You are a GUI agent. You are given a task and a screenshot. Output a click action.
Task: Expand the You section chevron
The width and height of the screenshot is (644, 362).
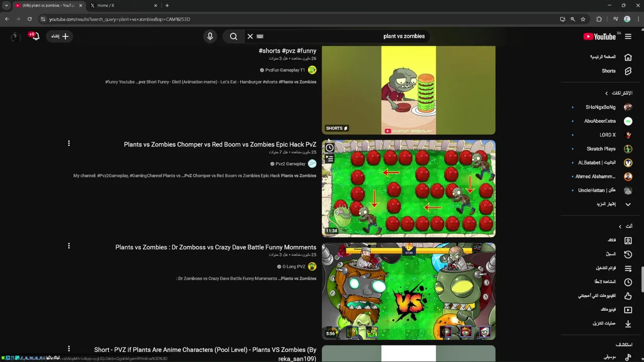(620, 226)
